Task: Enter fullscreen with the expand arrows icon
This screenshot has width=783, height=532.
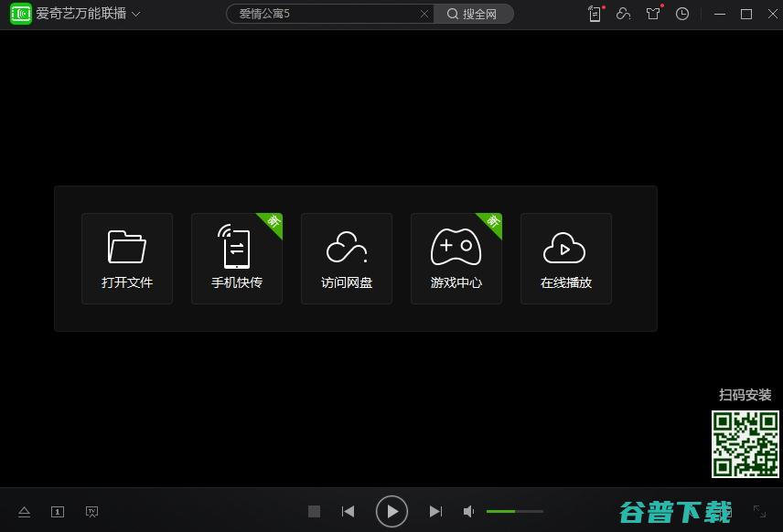Action: point(759,512)
